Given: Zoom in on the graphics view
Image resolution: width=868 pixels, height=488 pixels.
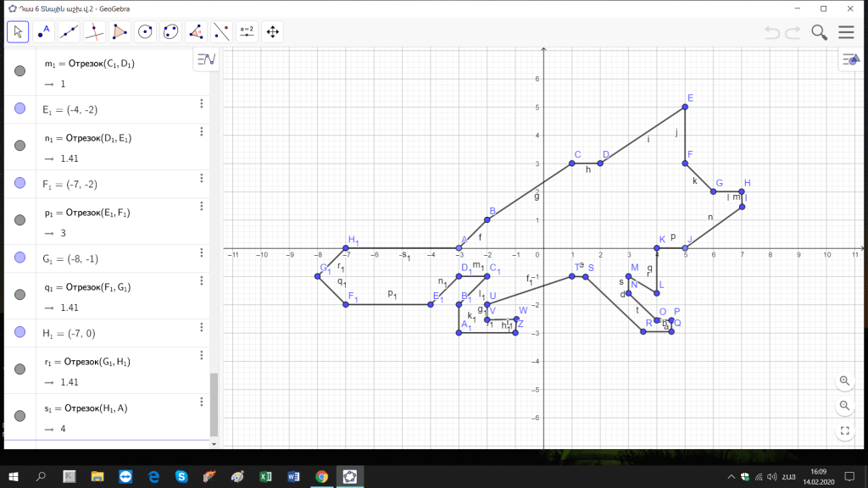Looking at the screenshot, I should tap(844, 380).
